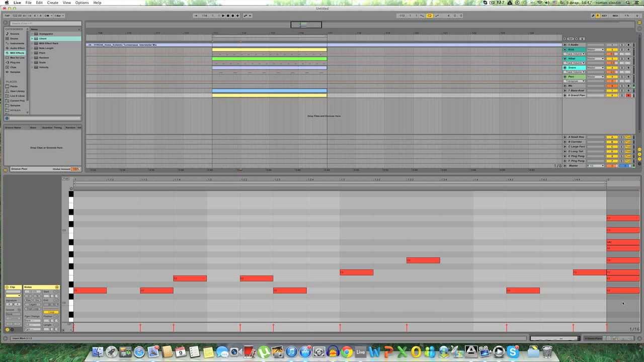The image size is (644, 362).
Task: Toggle the Fold button above piano roll
Action: pyautogui.click(x=65, y=178)
